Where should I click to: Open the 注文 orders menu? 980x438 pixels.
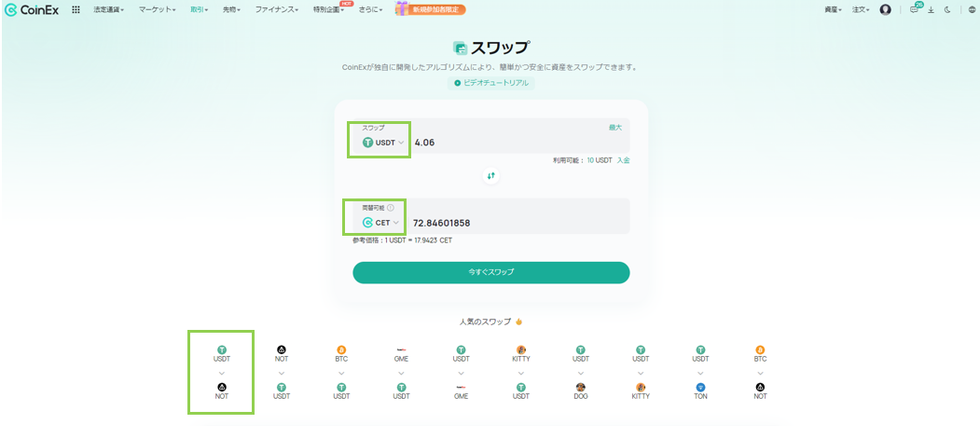coord(862,10)
